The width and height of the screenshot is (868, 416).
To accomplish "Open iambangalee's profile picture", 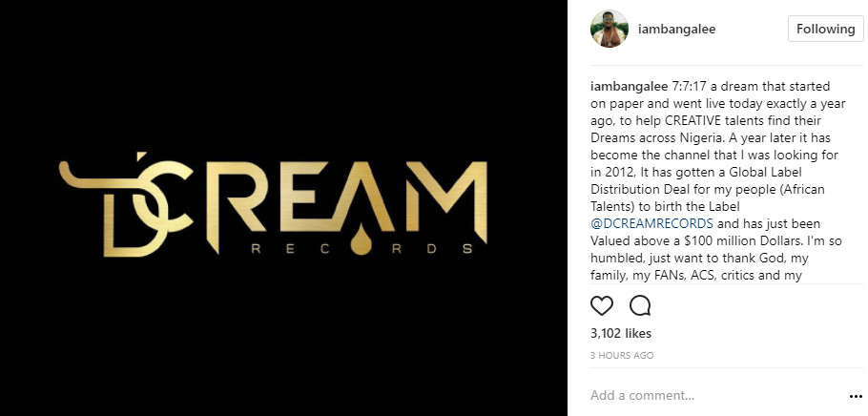I will coord(610,29).
